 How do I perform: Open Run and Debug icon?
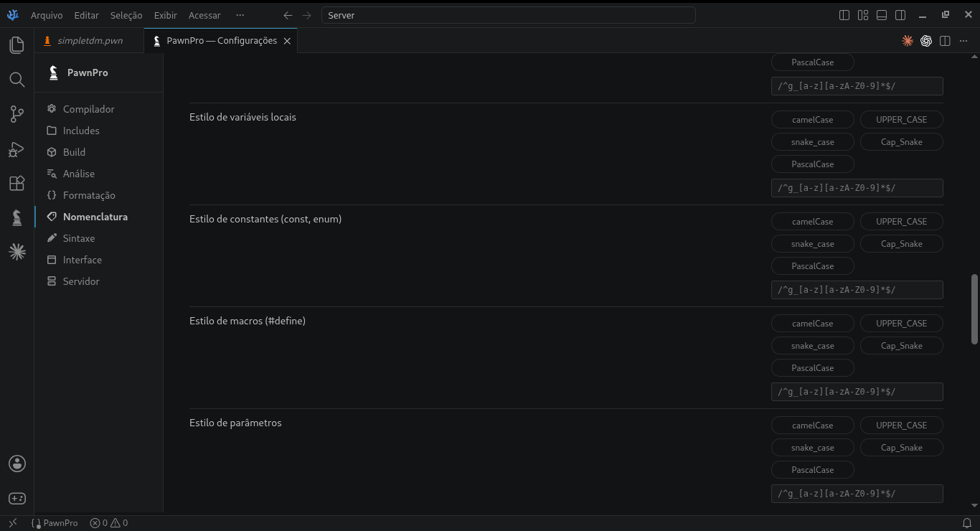[x=17, y=149]
